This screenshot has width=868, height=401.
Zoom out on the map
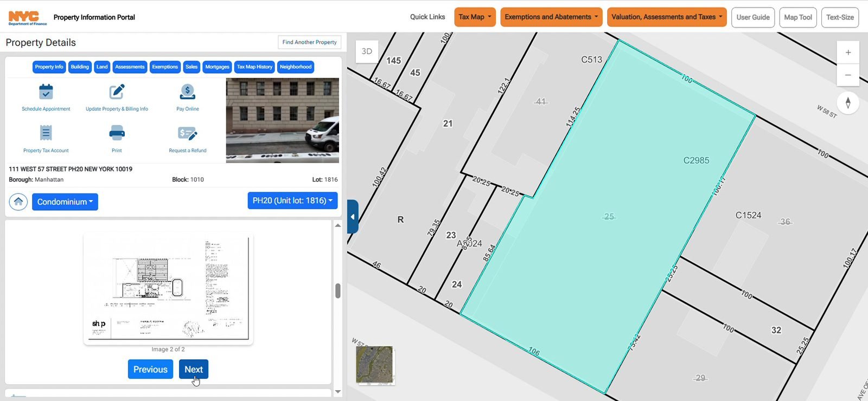(x=848, y=75)
